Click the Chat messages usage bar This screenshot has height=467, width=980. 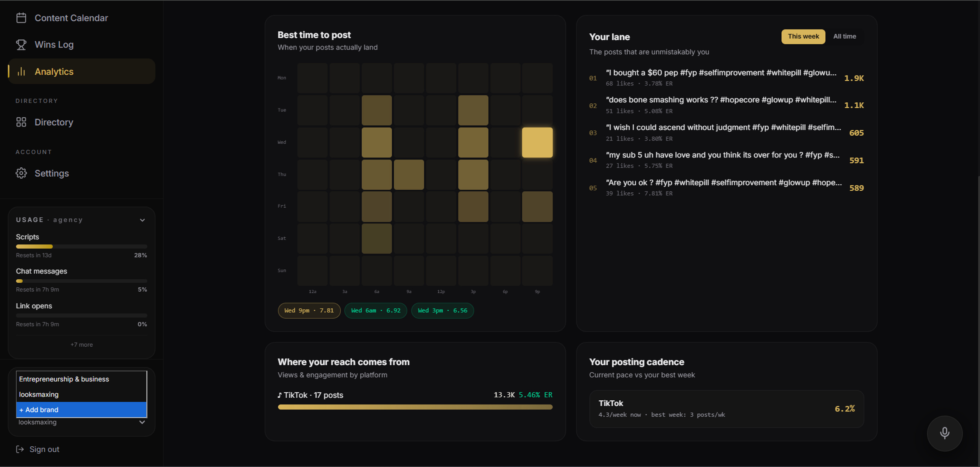(82, 281)
